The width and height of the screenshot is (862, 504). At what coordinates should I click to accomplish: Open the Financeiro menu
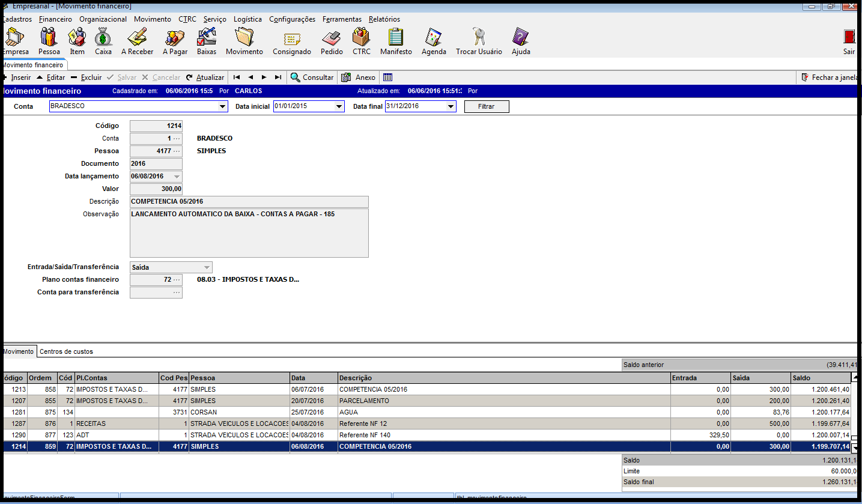tap(55, 19)
